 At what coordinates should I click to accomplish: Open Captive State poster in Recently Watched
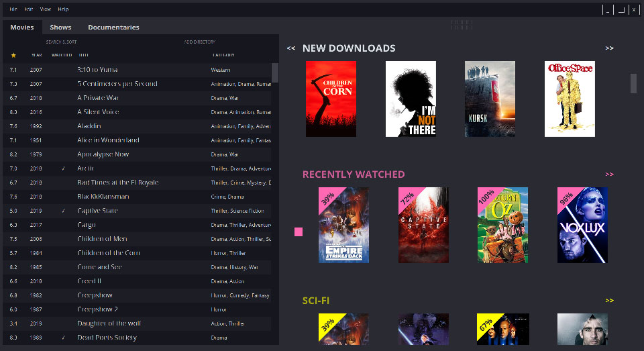point(423,225)
